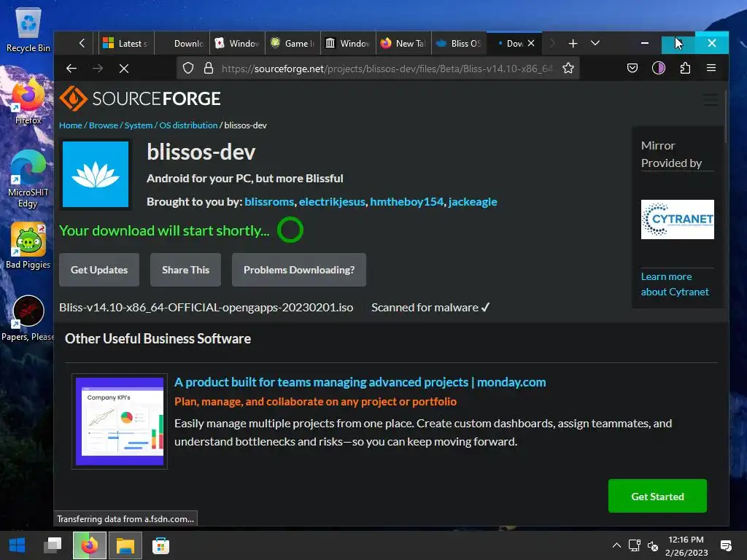Image resolution: width=747 pixels, height=560 pixels.
Task: Follow the Home breadcrumb link
Action: (71, 125)
